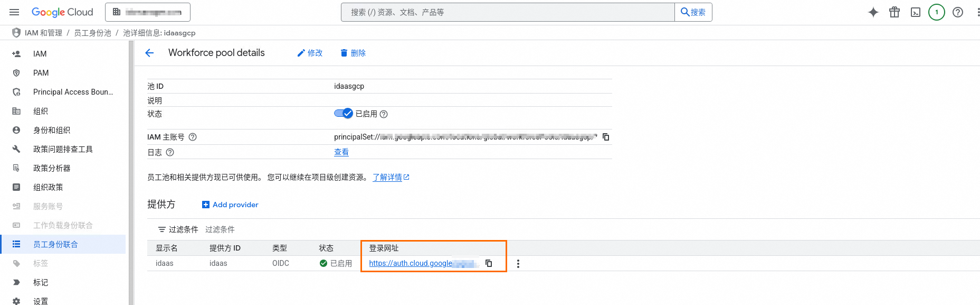Activate the Cloud Shell terminal icon

tap(916, 12)
